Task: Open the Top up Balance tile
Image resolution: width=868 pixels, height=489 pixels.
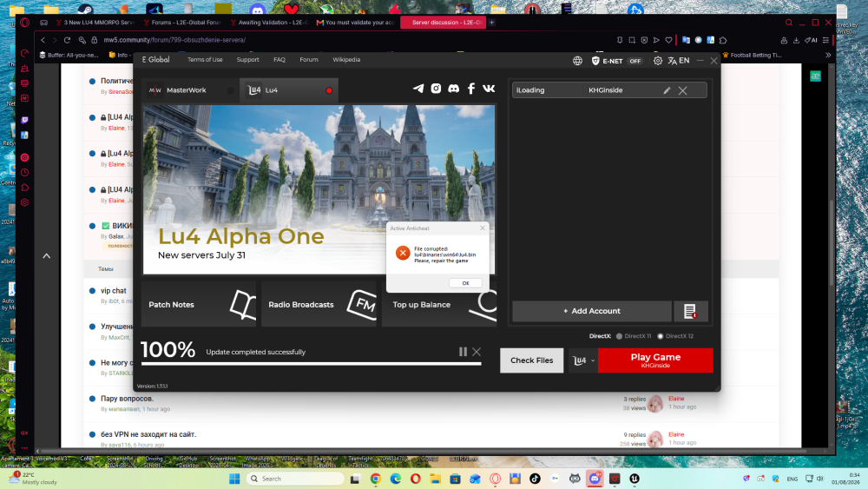Action: click(439, 304)
